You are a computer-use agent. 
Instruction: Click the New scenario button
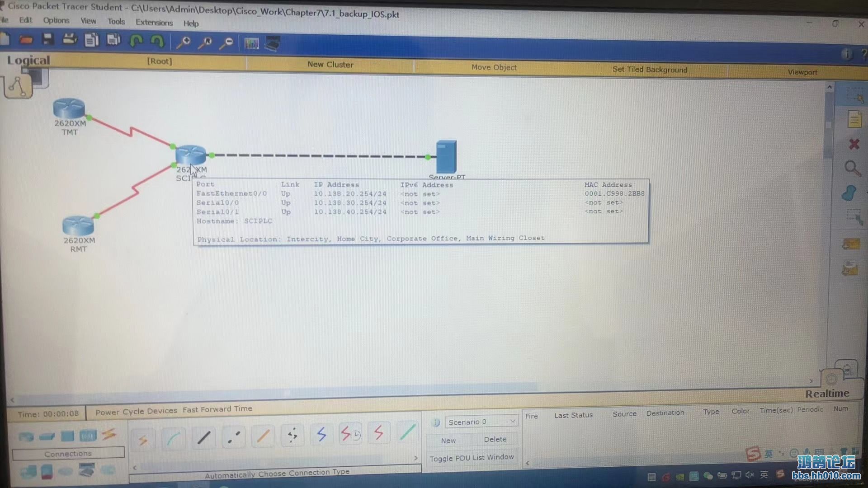click(x=448, y=441)
